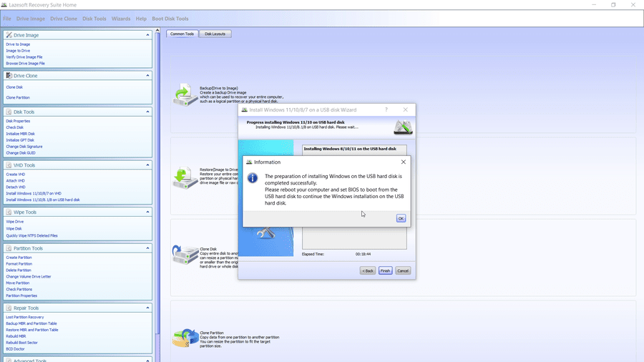Collapse the Wipe Tools section

(147, 212)
